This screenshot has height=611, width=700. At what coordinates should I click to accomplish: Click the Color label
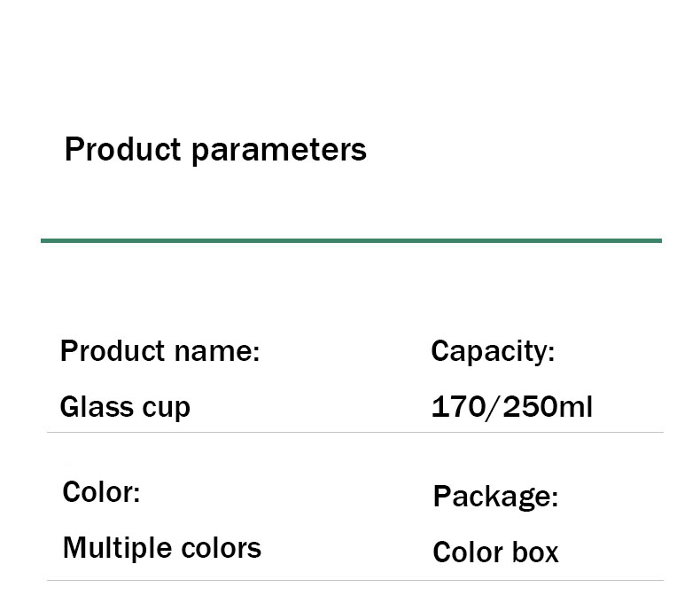coord(101,492)
